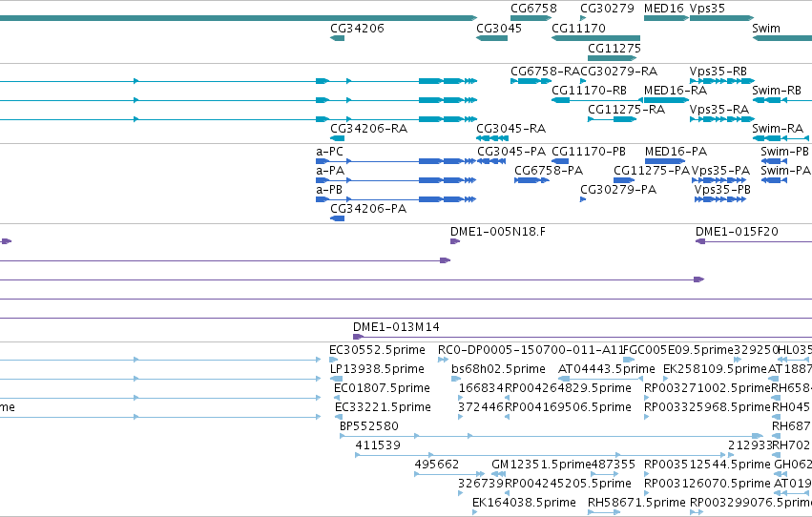Select EST RP003512544.5prime

click(647, 474)
